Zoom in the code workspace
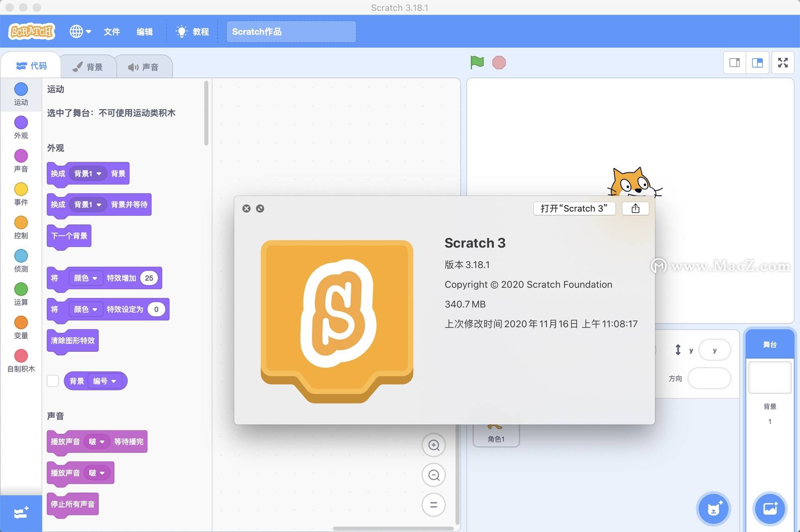800x532 pixels. (434, 445)
